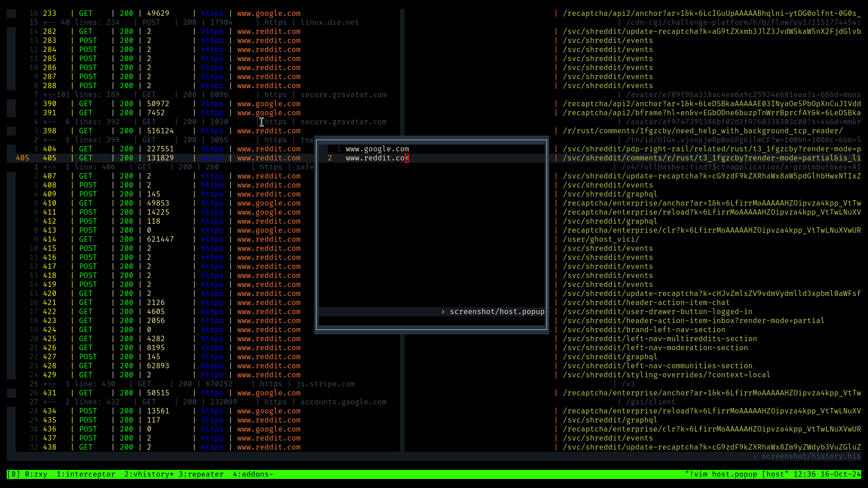868x488 pixels.
Task: Select the 0:zxy tmux window
Action: 36,474
